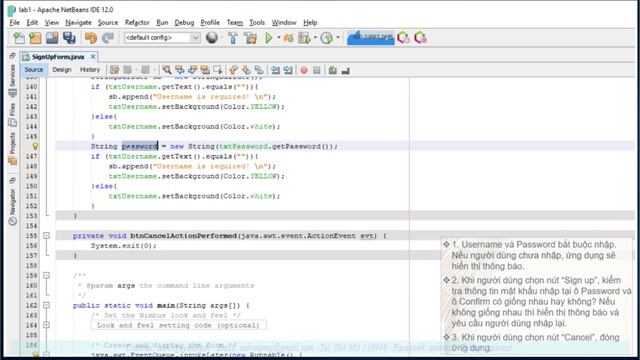
Task: Open the Run Project dropdown arrow
Action: point(279,38)
